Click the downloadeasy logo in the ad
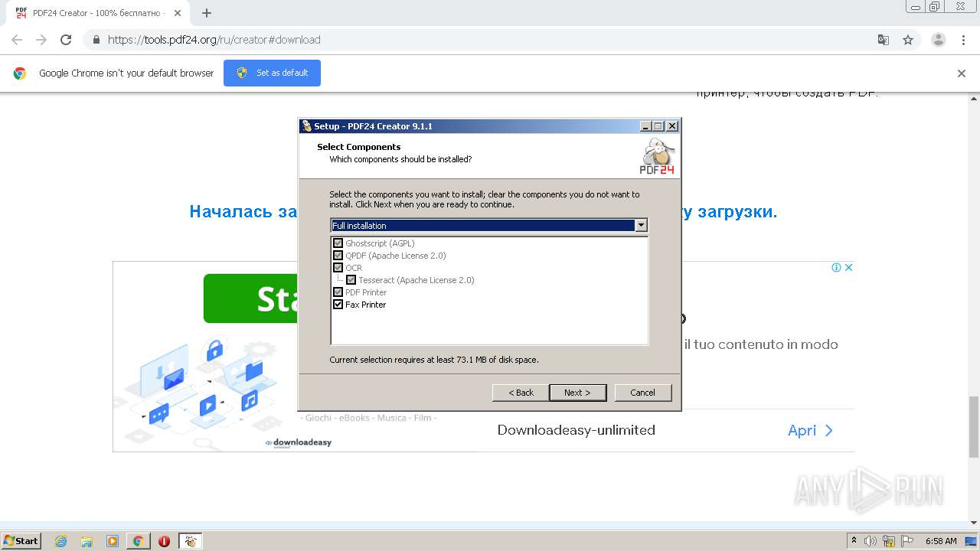980x551 pixels. (299, 442)
